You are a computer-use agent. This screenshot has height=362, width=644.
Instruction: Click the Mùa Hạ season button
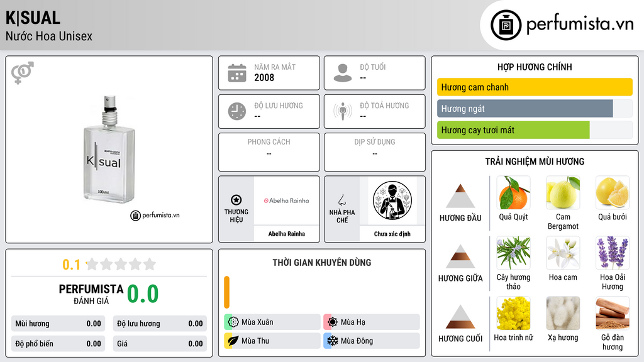pos(372,322)
